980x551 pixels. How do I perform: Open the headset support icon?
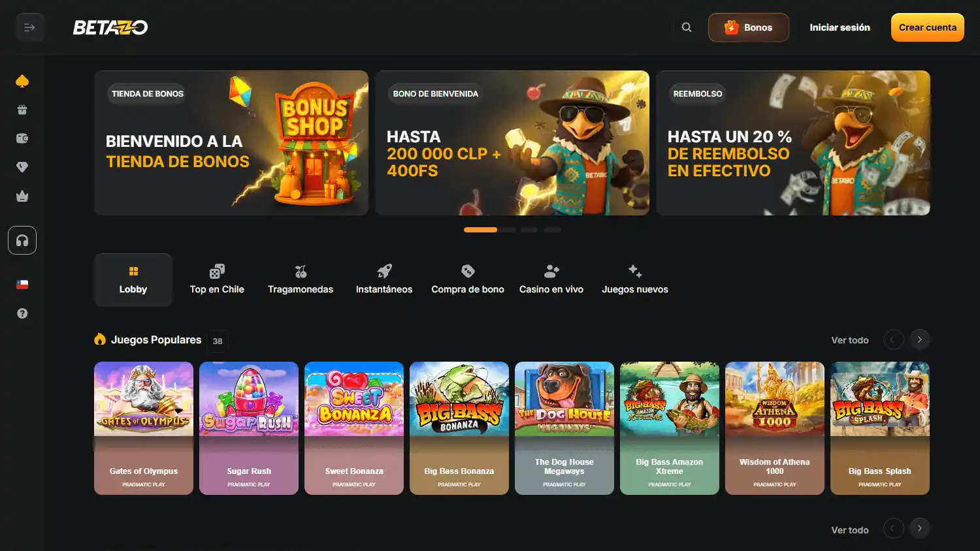tap(22, 240)
